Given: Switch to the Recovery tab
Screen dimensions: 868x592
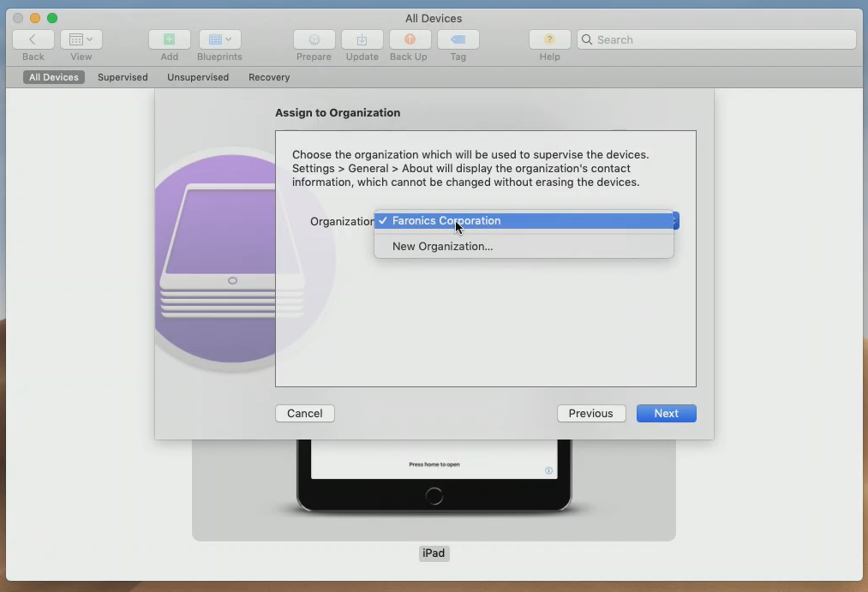Looking at the screenshot, I should 269,77.
